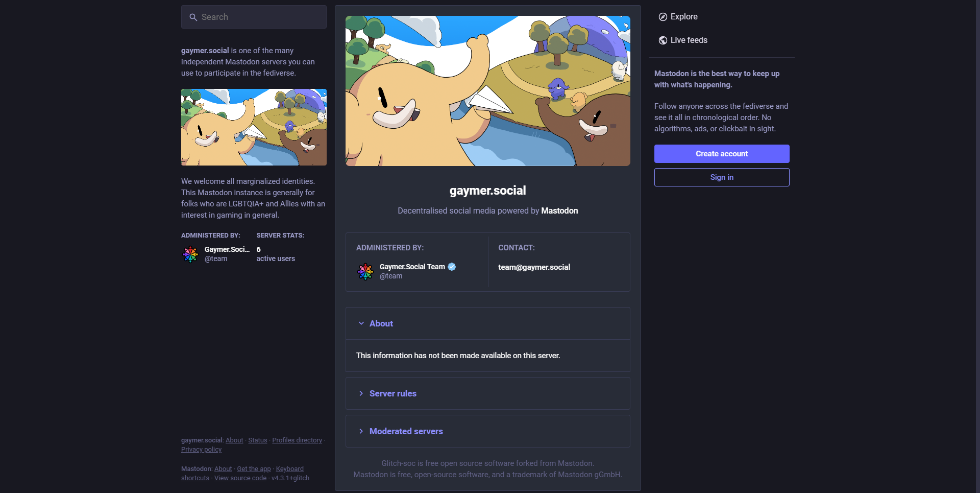Click the search magnifier icon

tap(193, 17)
